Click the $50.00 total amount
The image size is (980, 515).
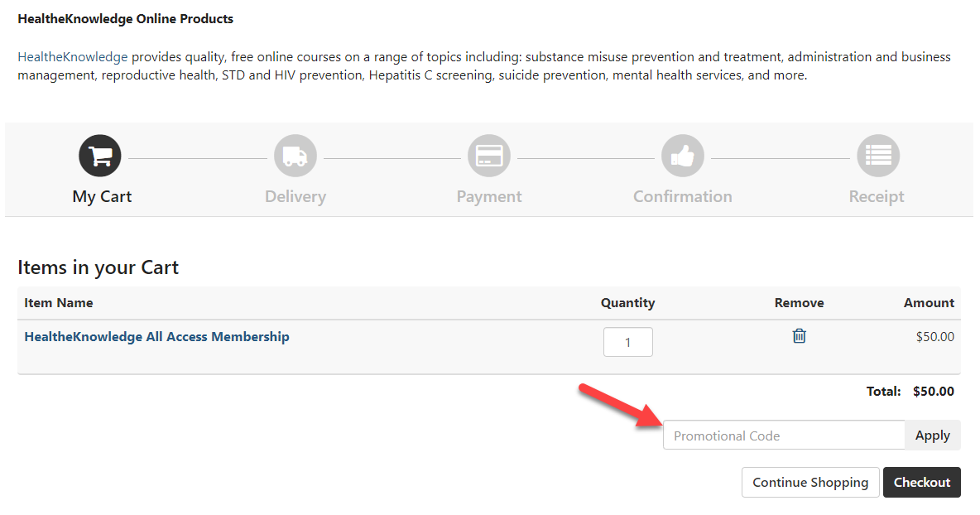934,392
